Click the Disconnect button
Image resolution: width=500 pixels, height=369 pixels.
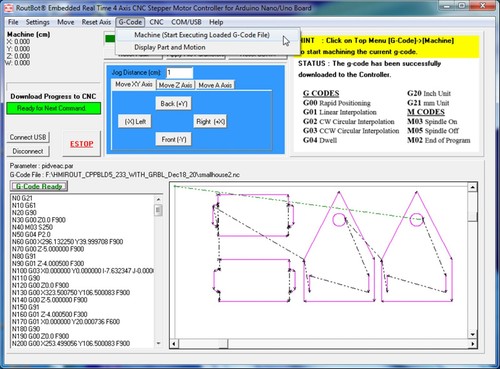point(28,151)
